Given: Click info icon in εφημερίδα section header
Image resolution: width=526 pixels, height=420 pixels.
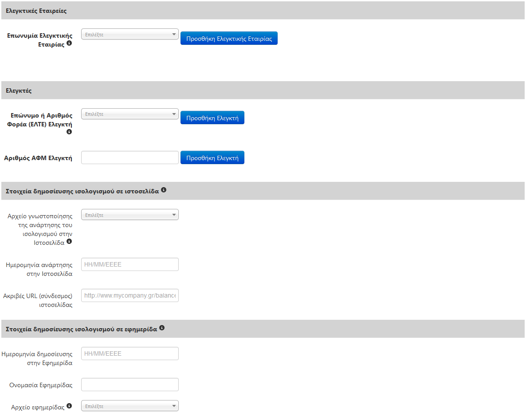Looking at the screenshot, I should (x=162, y=328).
